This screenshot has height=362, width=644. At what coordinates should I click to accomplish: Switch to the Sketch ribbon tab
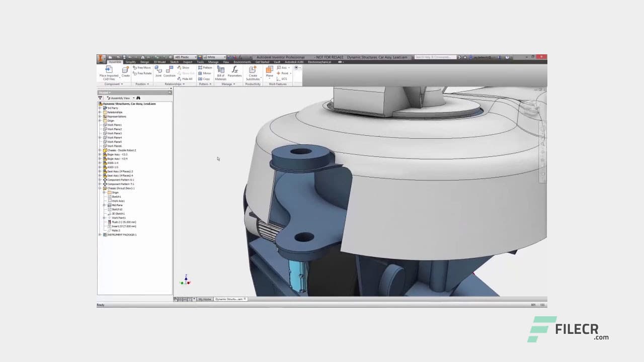(174, 62)
